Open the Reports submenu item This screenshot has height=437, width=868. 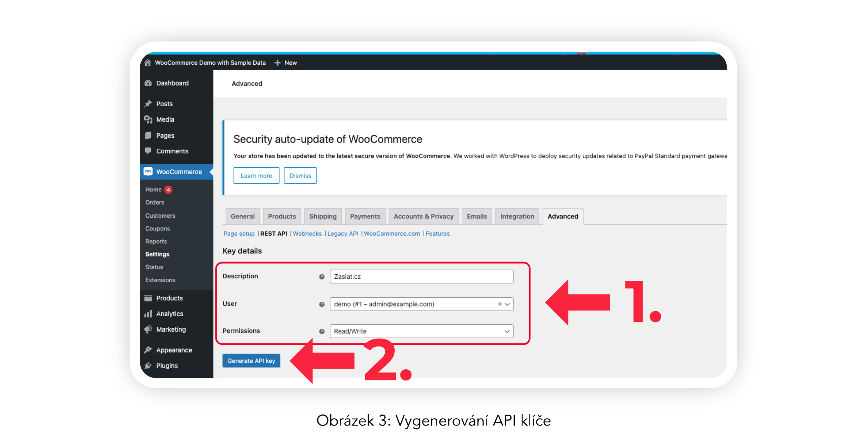[156, 241]
